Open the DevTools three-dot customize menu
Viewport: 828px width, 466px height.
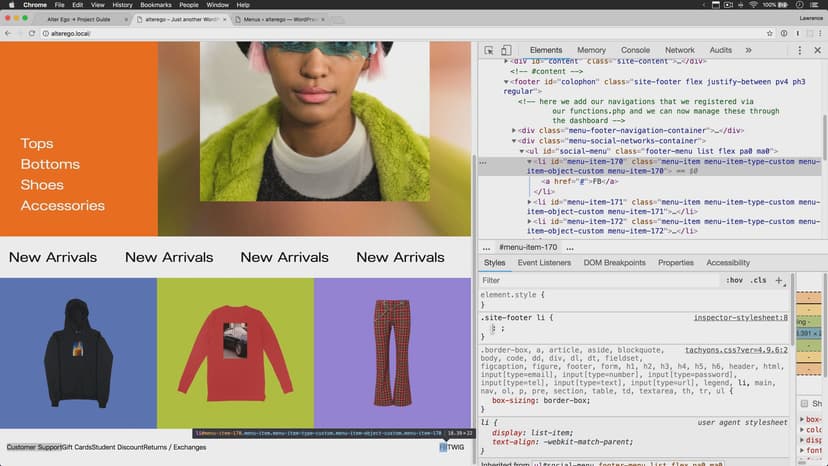pyautogui.click(x=800, y=50)
